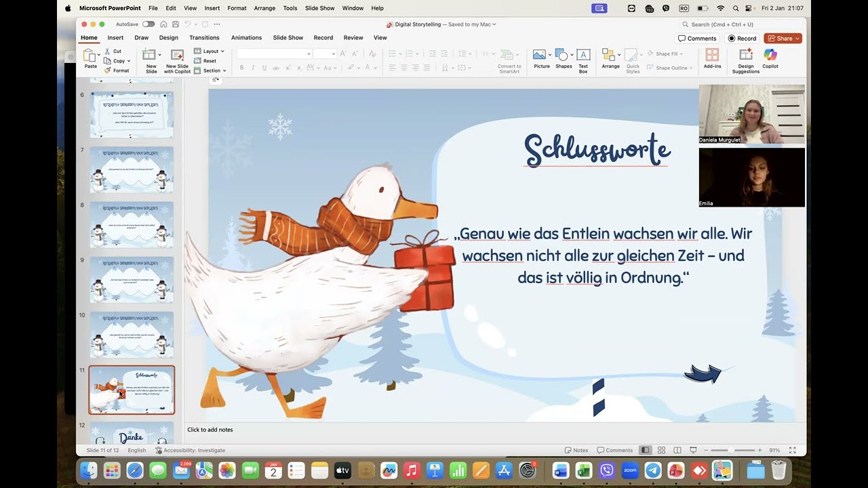The image size is (868, 488).
Task: Select slide 7 thumbnail
Action: pos(132,169)
